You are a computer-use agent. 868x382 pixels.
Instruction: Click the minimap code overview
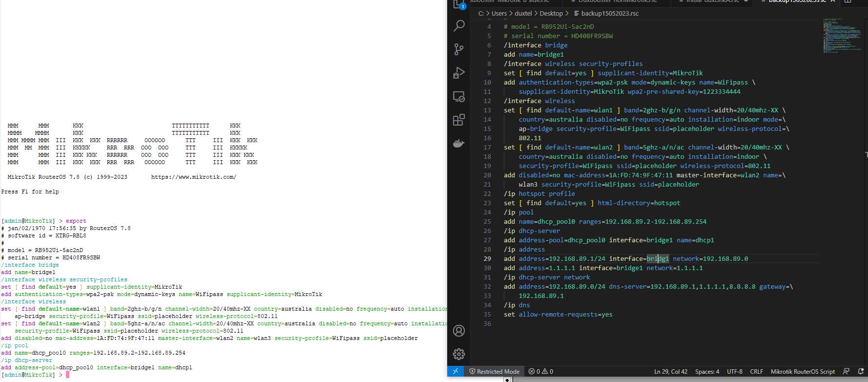point(842,35)
